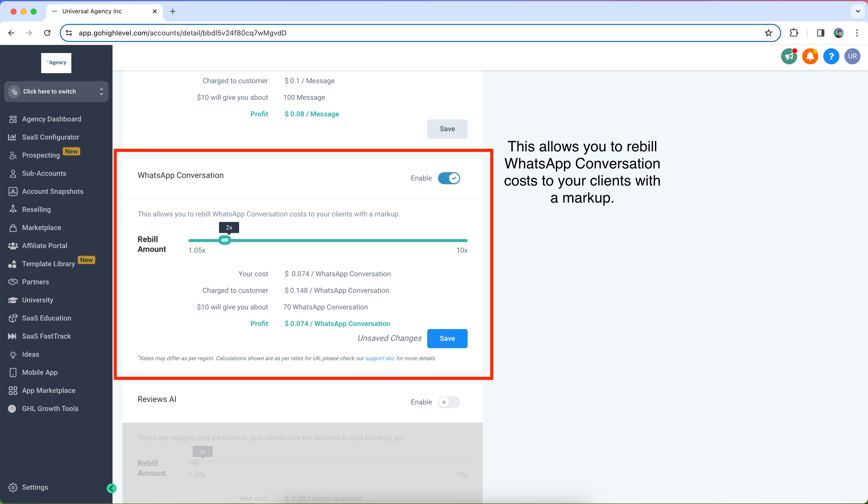
Task: Open the SaaS Configurator panel
Action: (50, 137)
